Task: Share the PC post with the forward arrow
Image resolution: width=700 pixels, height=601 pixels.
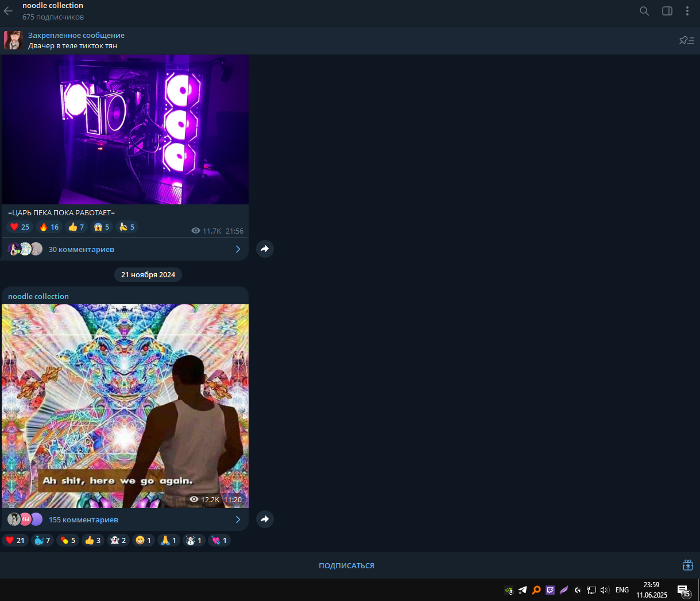Action: click(265, 249)
